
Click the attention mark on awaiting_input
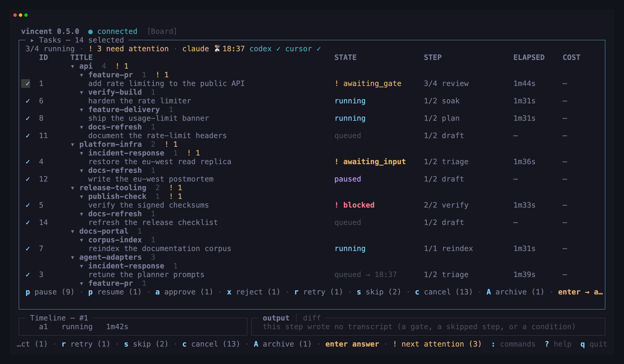click(337, 162)
